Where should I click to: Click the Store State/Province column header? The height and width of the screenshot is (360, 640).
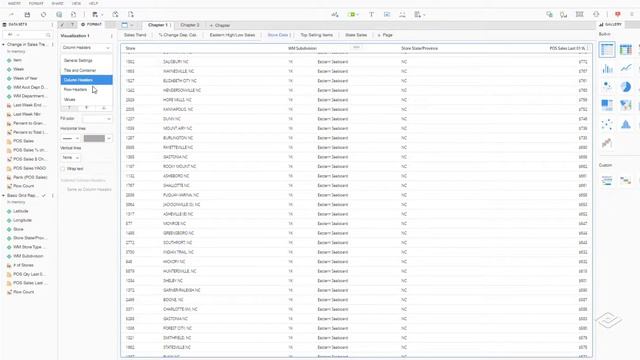tap(419, 48)
